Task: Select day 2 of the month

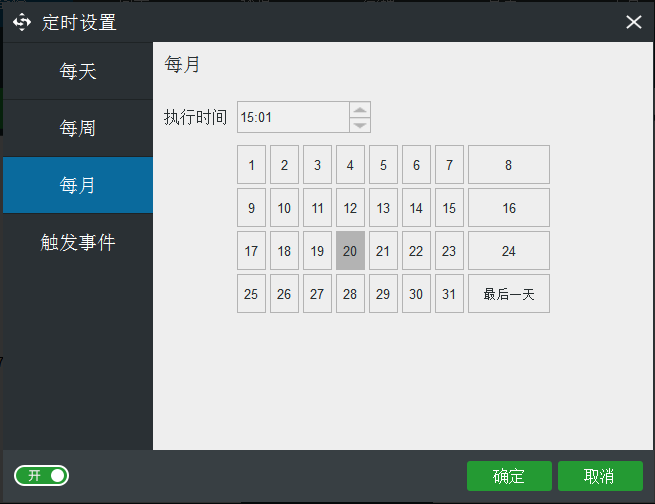Action: [x=284, y=165]
